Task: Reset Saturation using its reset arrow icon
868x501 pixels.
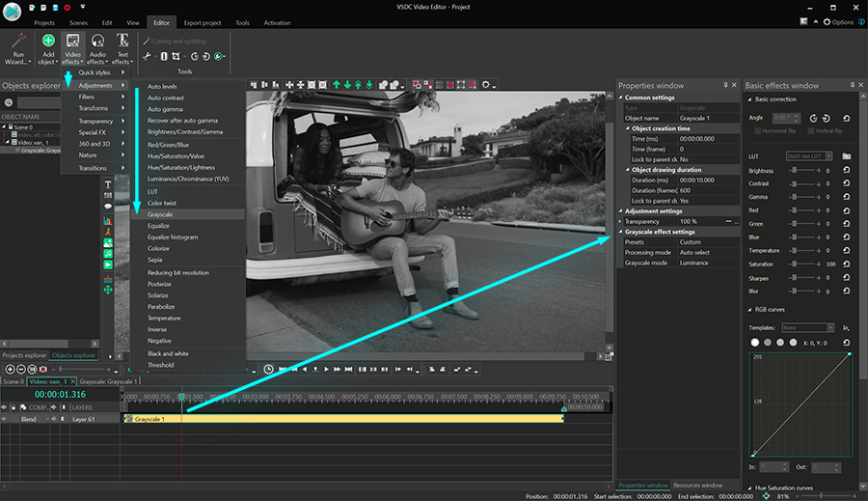Action: 846,264
